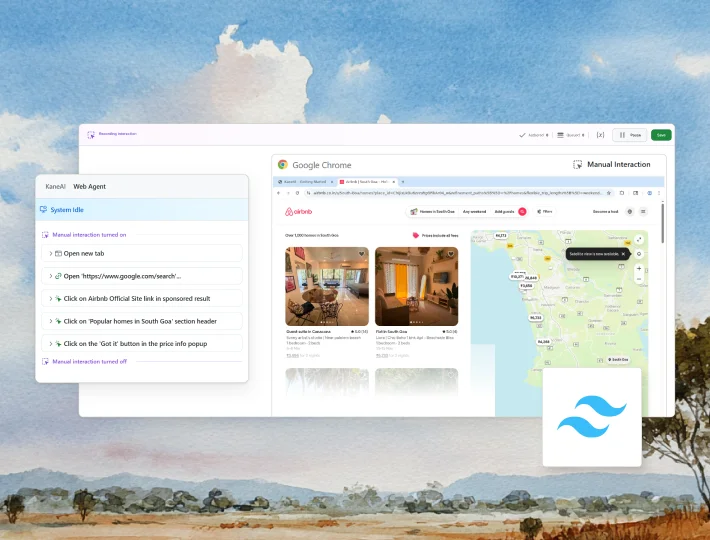Favorite the Flat in South Goa listing
Viewport: 710px width, 540px height.
[451, 254]
